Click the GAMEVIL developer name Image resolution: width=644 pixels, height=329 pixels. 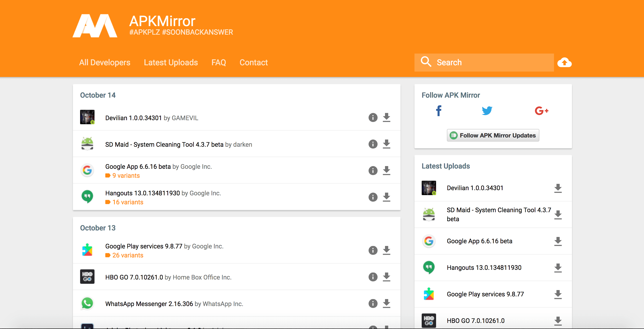coord(185,118)
